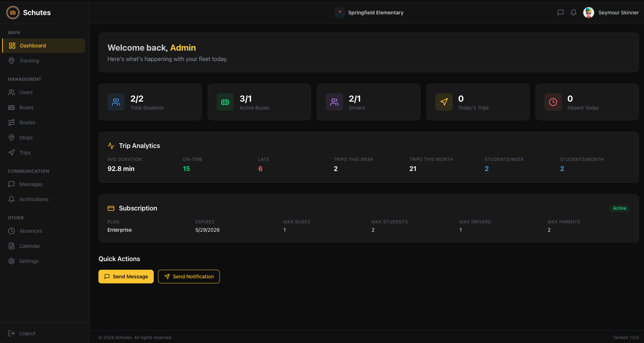Open Tracking using its map pin icon
644x343 pixels.
point(11,61)
